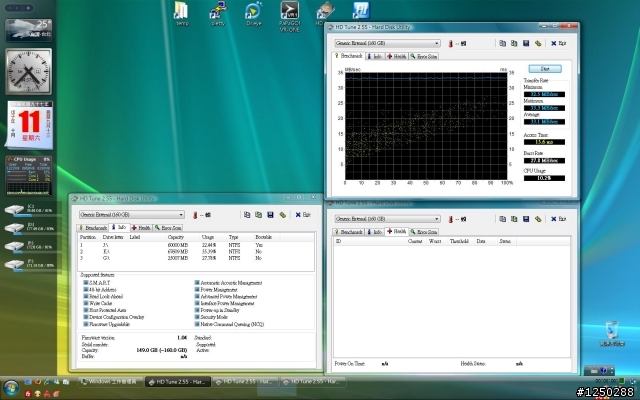
Task: Click Exit button in Health window
Action: 558,219
